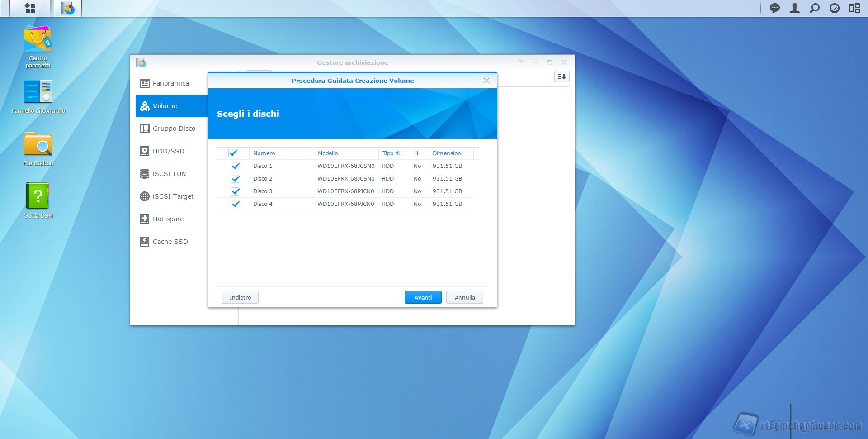The image size is (868, 439).
Task: Open Guida DSM help icon
Action: (x=38, y=196)
